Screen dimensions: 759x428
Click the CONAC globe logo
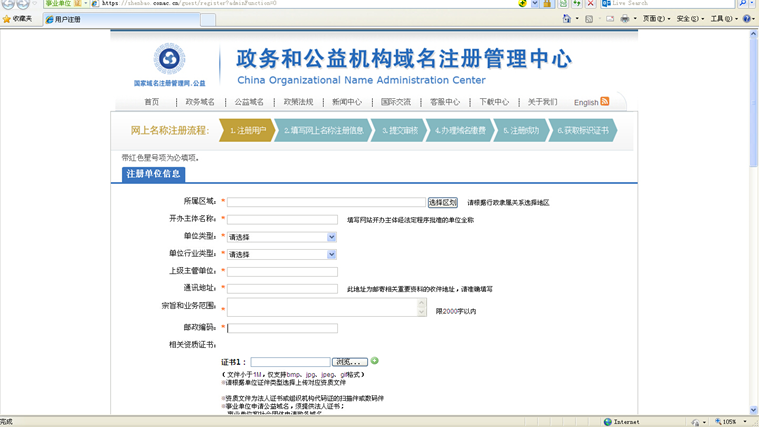(x=169, y=59)
